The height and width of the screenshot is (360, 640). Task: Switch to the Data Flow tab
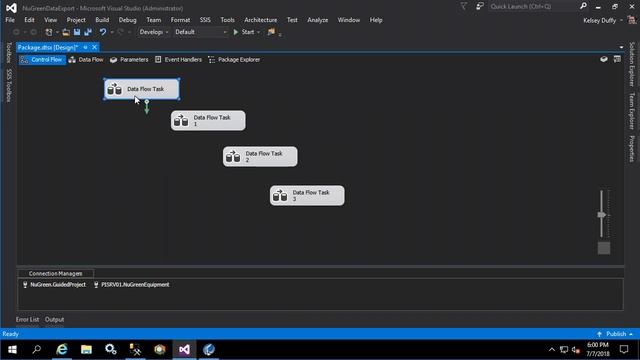click(x=86, y=60)
